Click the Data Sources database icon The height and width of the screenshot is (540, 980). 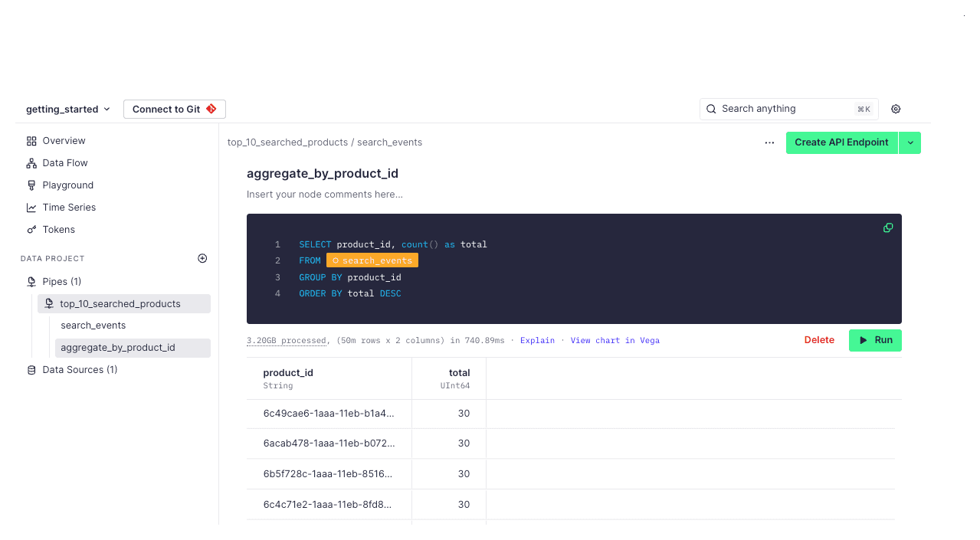[x=31, y=370]
